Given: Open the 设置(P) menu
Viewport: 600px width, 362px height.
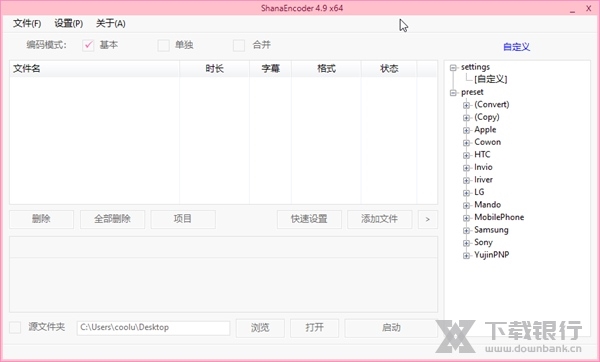Looking at the screenshot, I should tap(68, 23).
